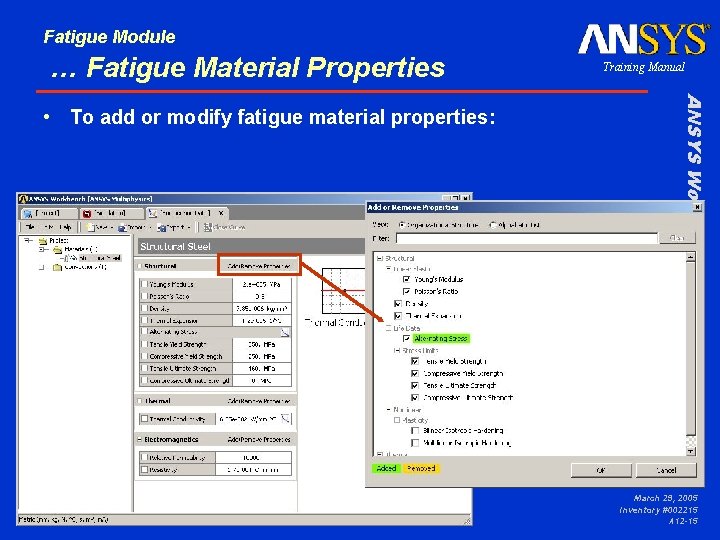720x540 pixels.
Task: Click the Relative Permeability value cell
Action: (x=253, y=457)
